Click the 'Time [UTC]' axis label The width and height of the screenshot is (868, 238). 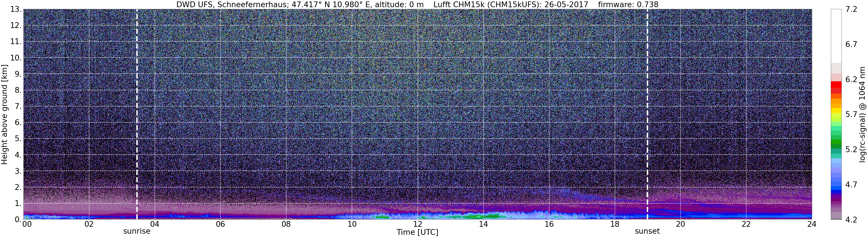417,232
